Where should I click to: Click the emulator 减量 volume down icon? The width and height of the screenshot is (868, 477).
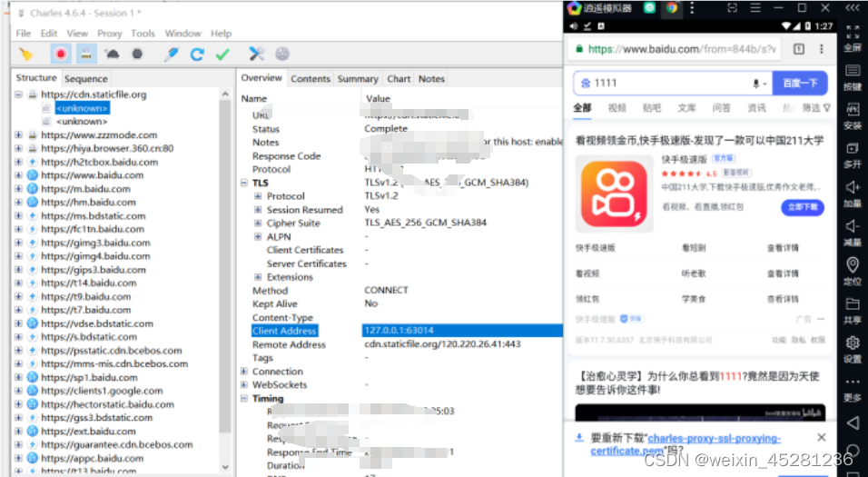(853, 226)
